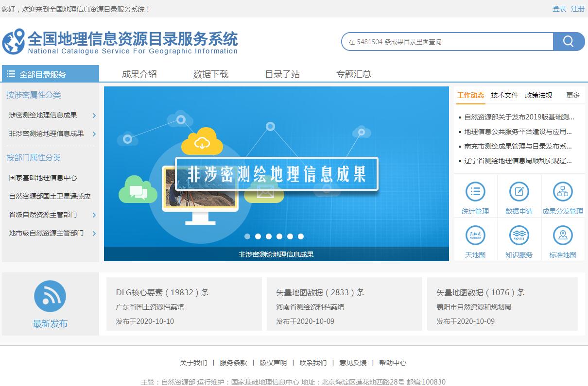
Task: Open the 意见反馈 footer link
Action: pyautogui.click(x=353, y=363)
